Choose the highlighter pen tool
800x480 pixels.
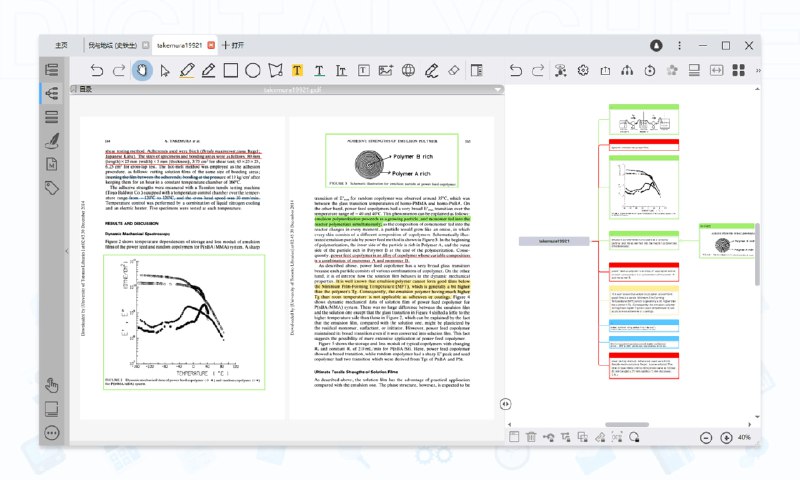(x=186, y=70)
